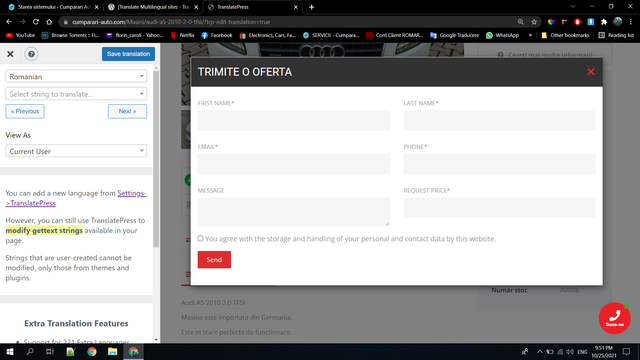This screenshot has height=360, width=640.
Task: Click the taskbar clock showing 9:51 PM
Action: pyautogui.click(x=604, y=352)
